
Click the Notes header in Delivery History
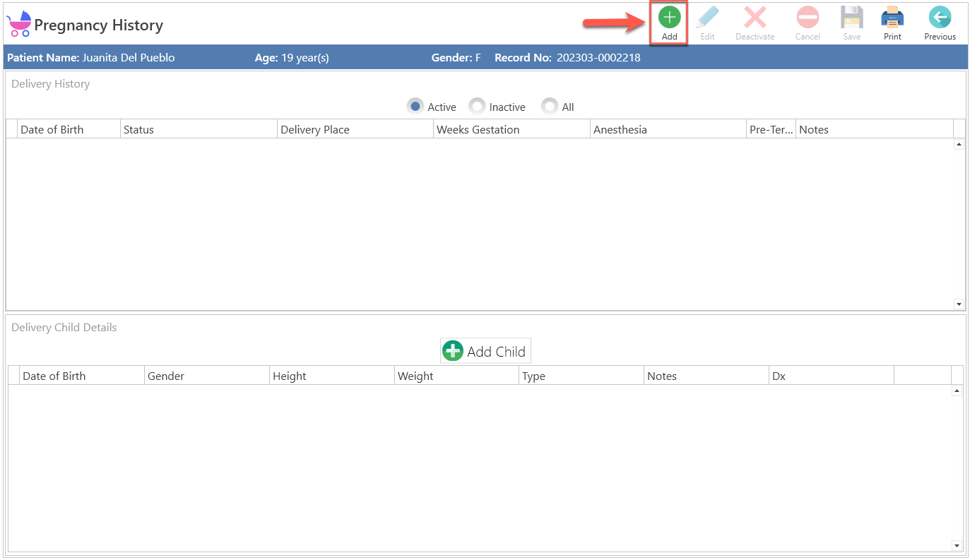coord(875,129)
